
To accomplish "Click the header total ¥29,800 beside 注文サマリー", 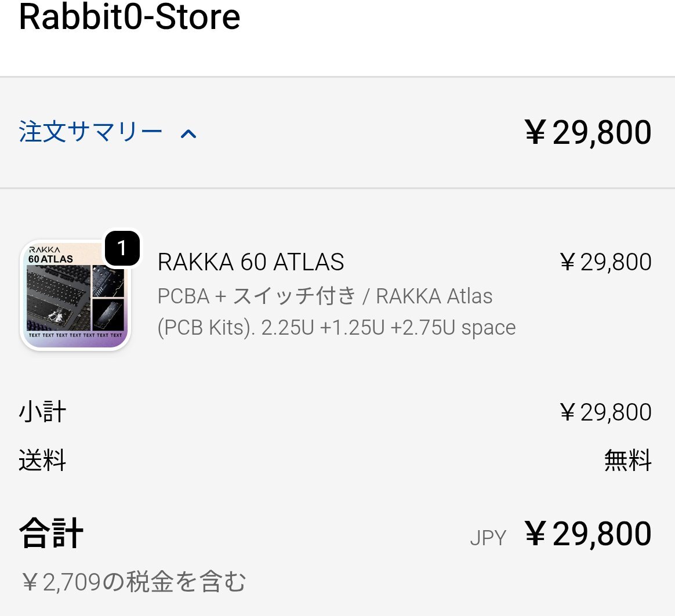I will 587,132.
